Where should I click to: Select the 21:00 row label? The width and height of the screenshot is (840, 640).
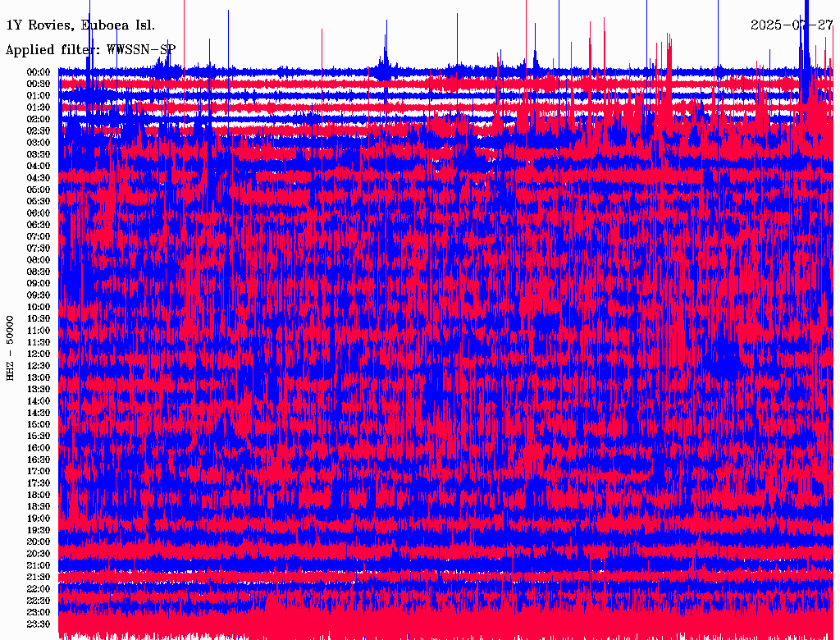click(x=39, y=565)
